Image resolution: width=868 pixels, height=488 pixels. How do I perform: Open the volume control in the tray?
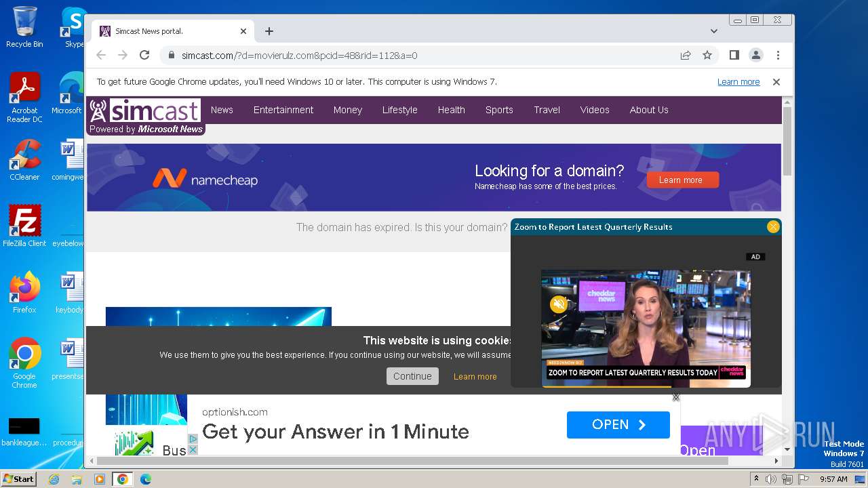771,479
